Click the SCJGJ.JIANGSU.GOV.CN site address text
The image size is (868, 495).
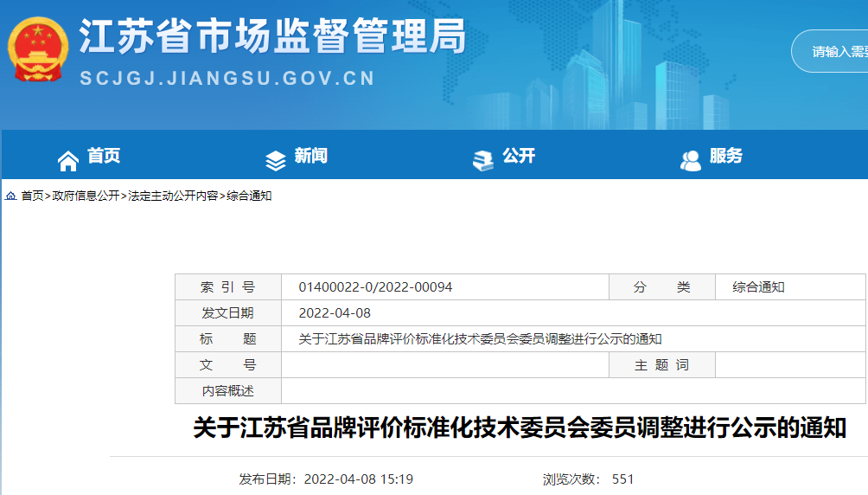tap(227, 78)
